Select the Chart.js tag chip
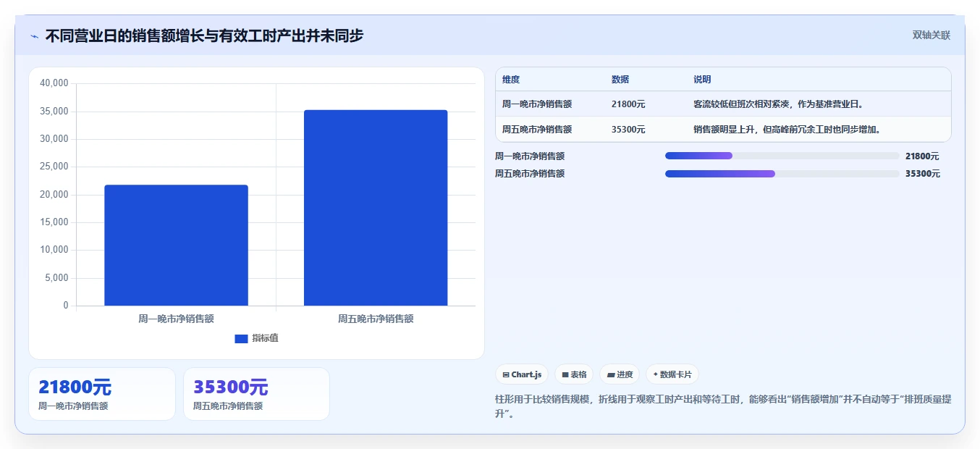Viewport: 980px width, 449px height. [522, 374]
